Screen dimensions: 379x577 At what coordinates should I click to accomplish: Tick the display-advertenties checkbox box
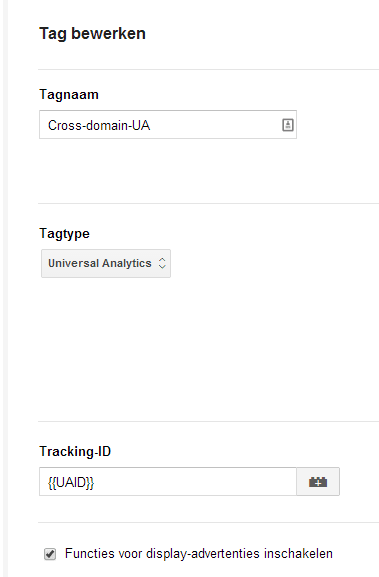tap(50, 554)
